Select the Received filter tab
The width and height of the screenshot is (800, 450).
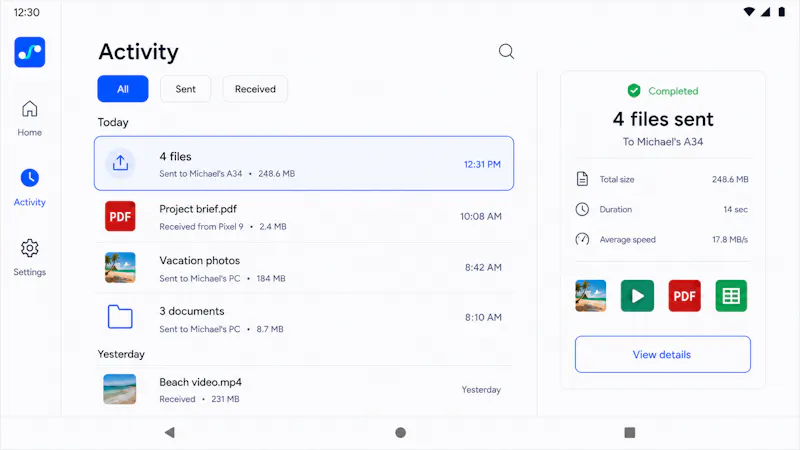255,89
